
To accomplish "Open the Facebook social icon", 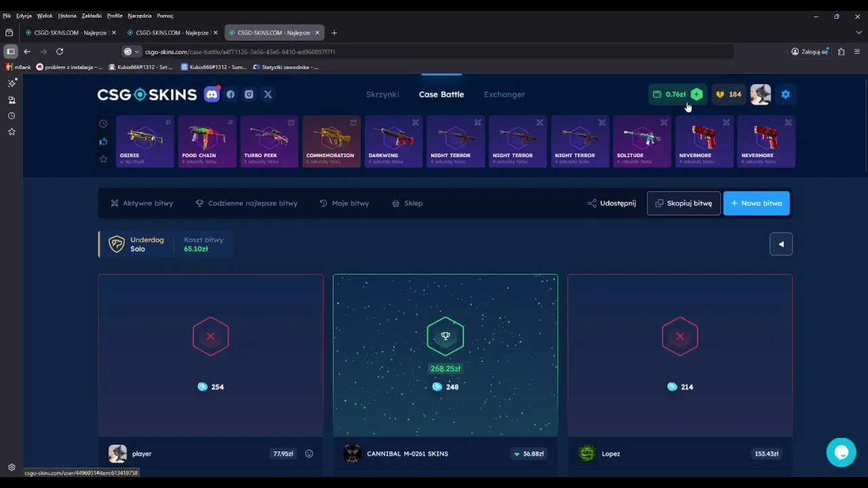I will pos(231,94).
